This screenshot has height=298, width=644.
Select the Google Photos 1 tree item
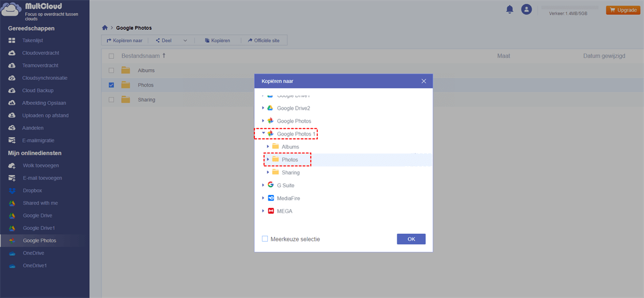point(295,134)
